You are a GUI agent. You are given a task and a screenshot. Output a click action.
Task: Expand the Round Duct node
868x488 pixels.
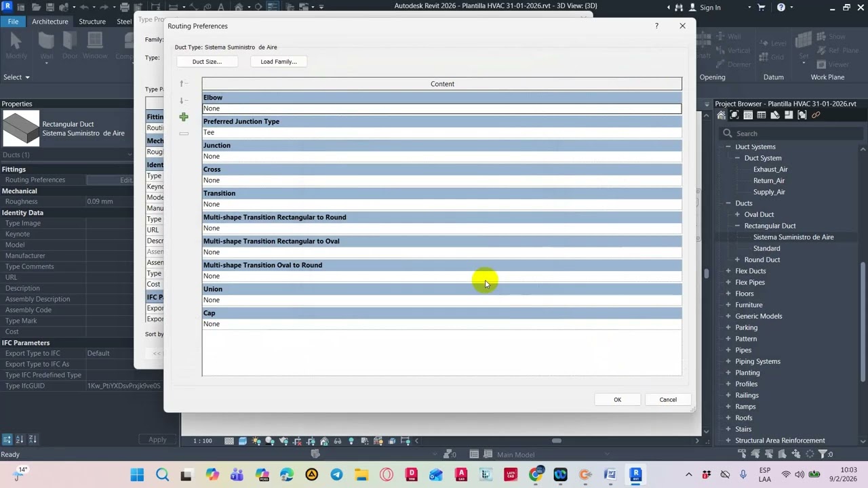tap(737, 260)
